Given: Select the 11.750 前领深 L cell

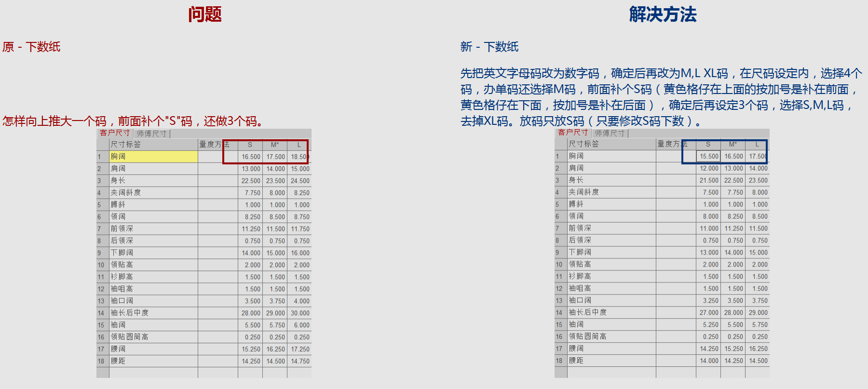Looking at the screenshot, I should coord(299,229).
